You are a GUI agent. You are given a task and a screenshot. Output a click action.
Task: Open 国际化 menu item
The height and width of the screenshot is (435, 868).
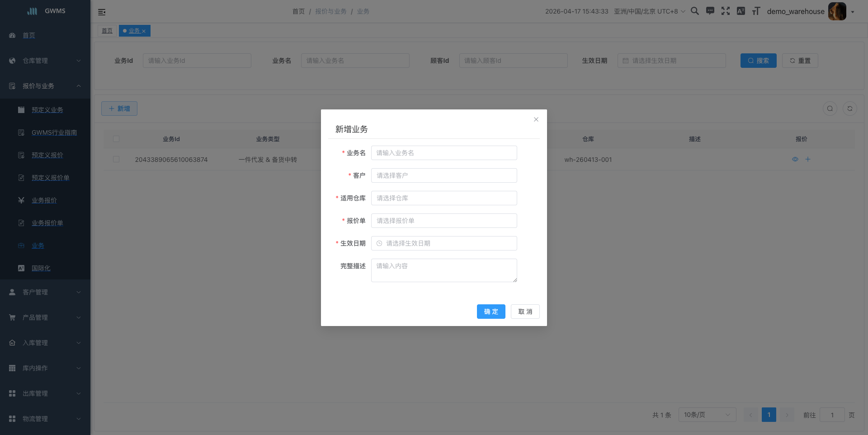coord(45,268)
